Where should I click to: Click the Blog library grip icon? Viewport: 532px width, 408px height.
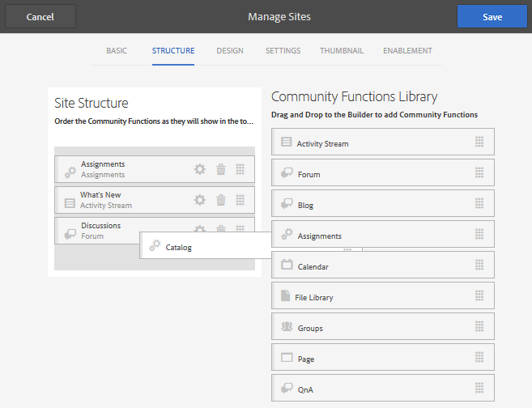[x=479, y=204]
